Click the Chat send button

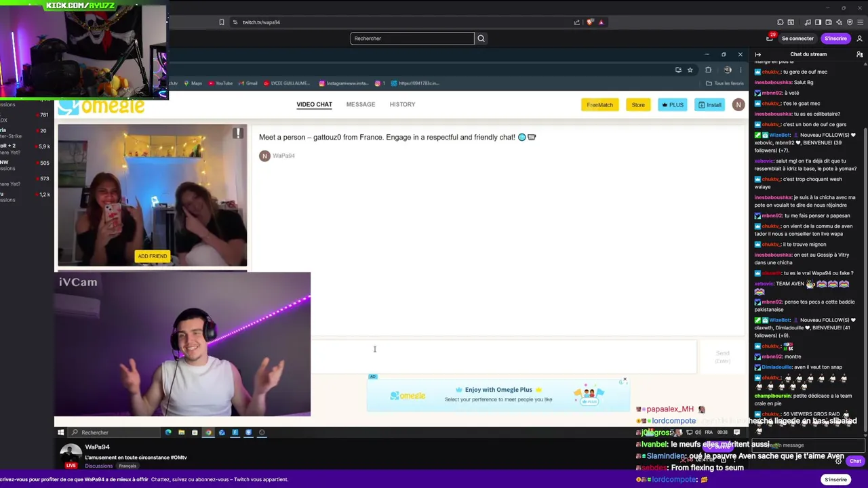click(855, 461)
